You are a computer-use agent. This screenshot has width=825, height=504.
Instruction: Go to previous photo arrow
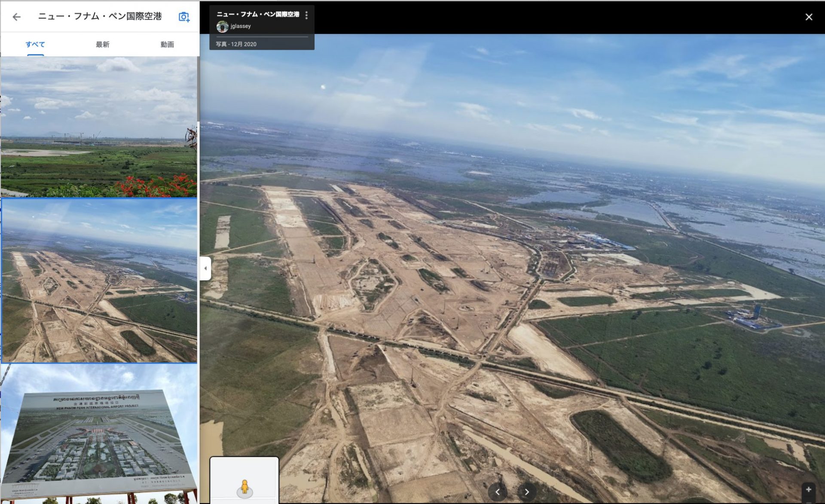tap(498, 492)
